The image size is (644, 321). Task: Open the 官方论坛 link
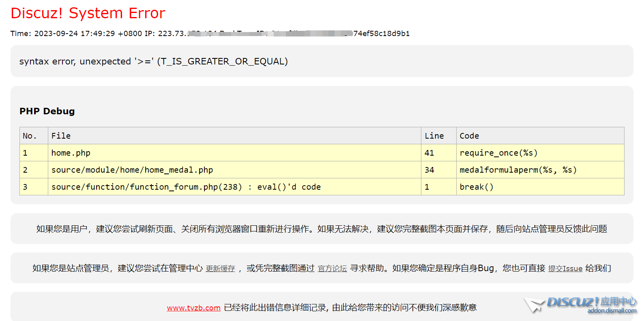pyautogui.click(x=332, y=268)
